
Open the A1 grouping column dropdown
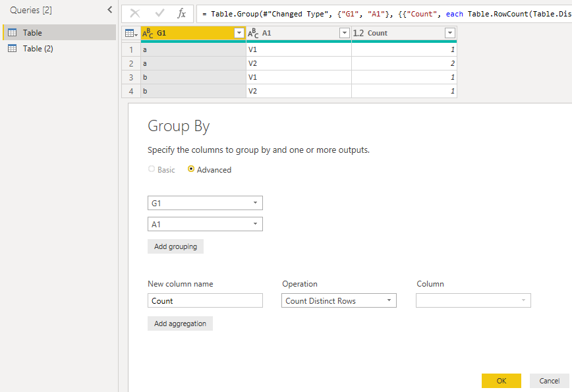(205, 224)
